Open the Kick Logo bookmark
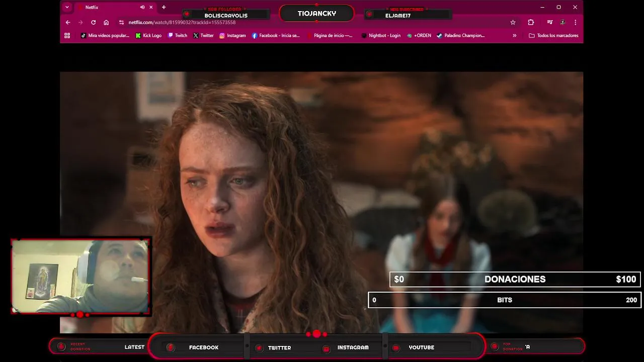 click(x=148, y=36)
